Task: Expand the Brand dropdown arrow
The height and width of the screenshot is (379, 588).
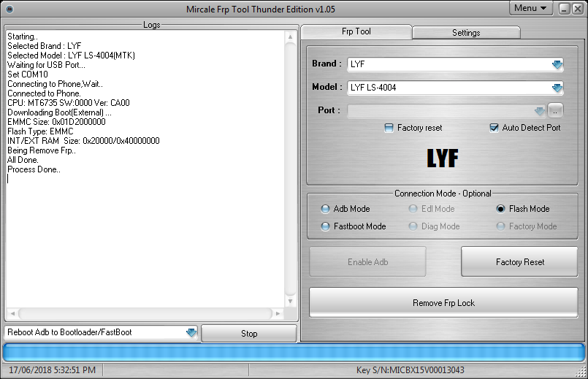Action: tap(557, 64)
